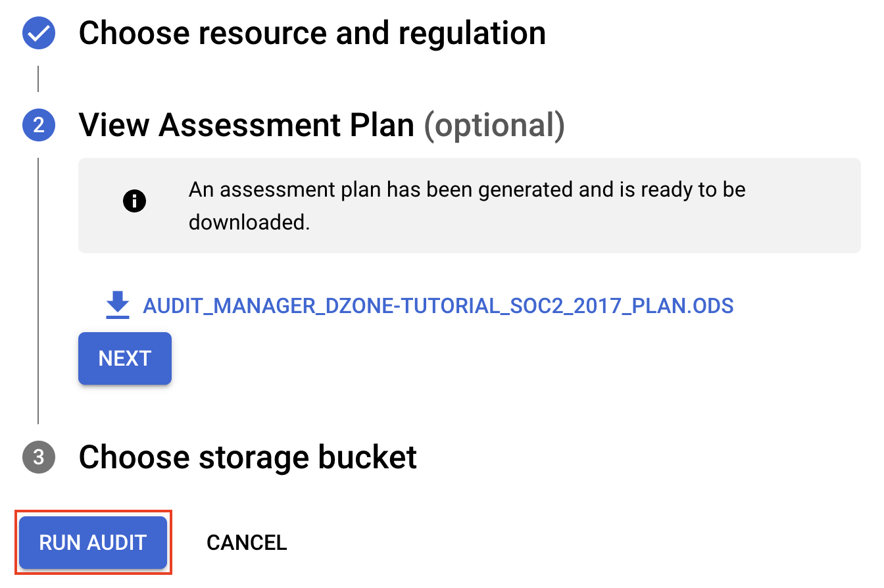
Task: Click the step 2 numbered circle icon
Action: coord(38,124)
